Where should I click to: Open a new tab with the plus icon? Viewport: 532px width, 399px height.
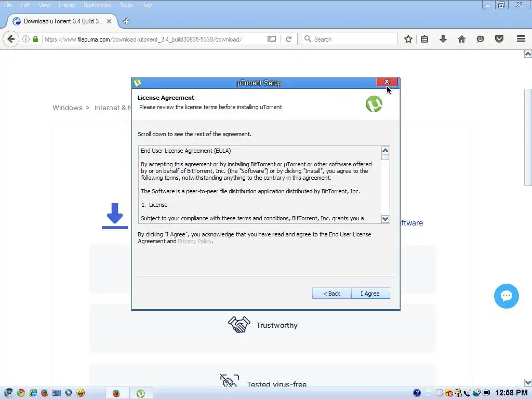click(126, 21)
